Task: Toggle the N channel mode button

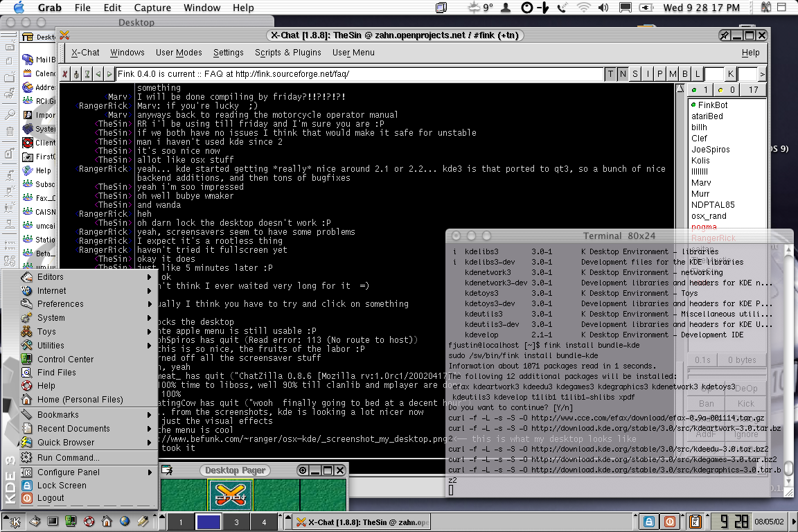Action: 623,74
